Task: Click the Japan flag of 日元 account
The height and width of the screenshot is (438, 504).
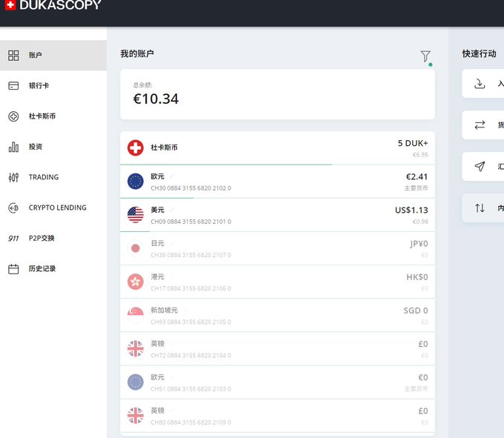Action: point(136,248)
